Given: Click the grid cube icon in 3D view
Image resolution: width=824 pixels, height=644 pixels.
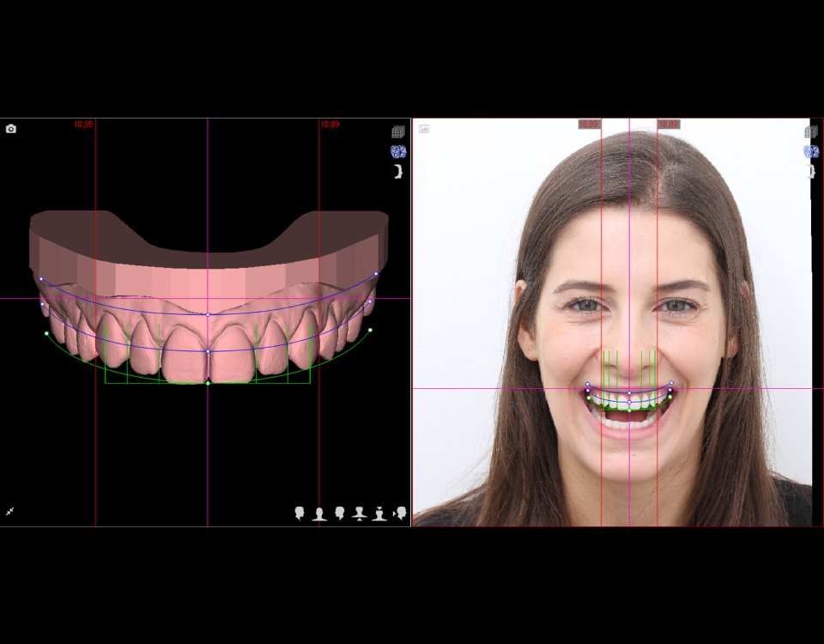Looking at the screenshot, I should coord(398,132).
